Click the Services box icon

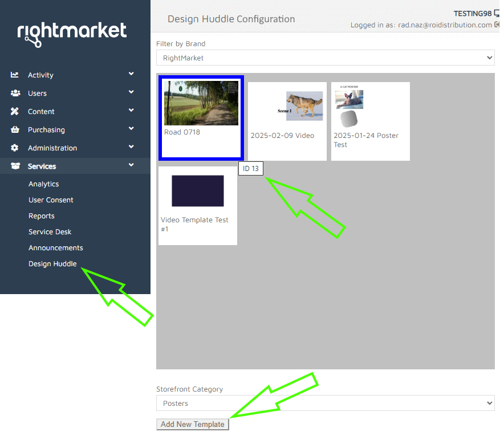pos(15,166)
